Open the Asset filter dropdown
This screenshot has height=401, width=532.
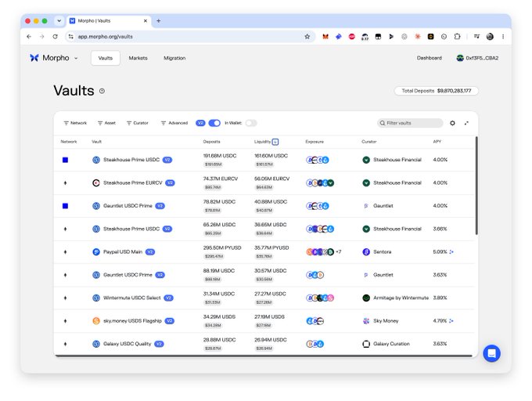coord(106,123)
